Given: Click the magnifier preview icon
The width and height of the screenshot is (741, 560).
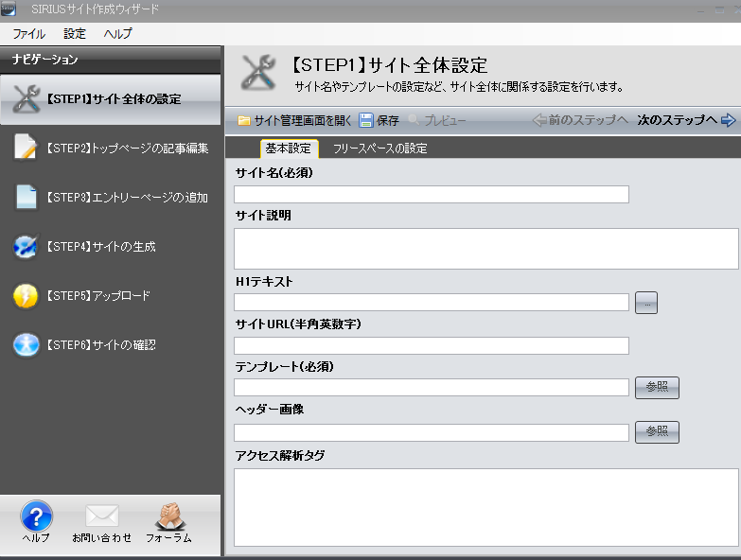Looking at the screenshot, I should (x=414, y=120).
